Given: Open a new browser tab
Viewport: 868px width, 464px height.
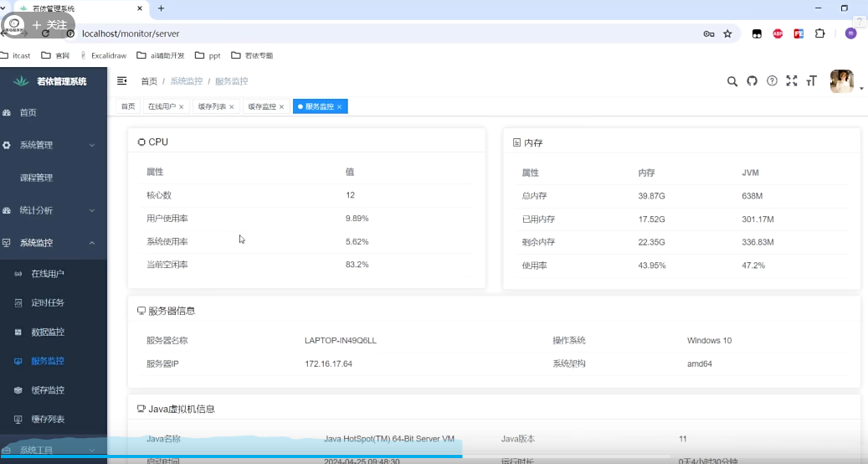Looking at the screenshot, I should (161, 8).
